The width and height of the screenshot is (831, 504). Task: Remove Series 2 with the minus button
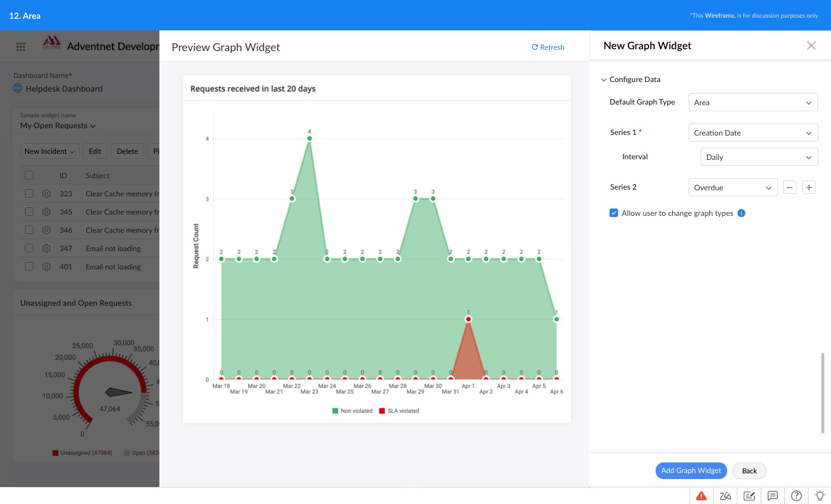[789, 188]
